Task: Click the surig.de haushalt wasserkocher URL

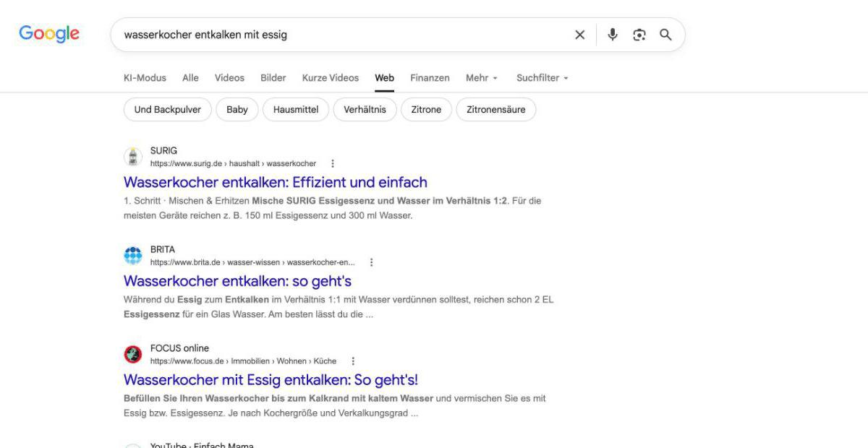Action: pos(233,164)
